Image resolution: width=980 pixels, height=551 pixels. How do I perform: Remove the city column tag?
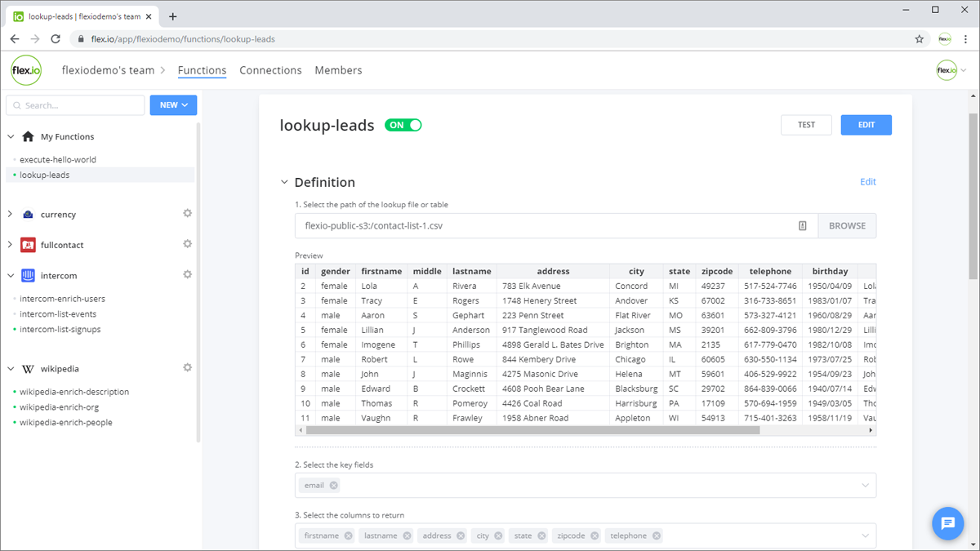[498, 535]
